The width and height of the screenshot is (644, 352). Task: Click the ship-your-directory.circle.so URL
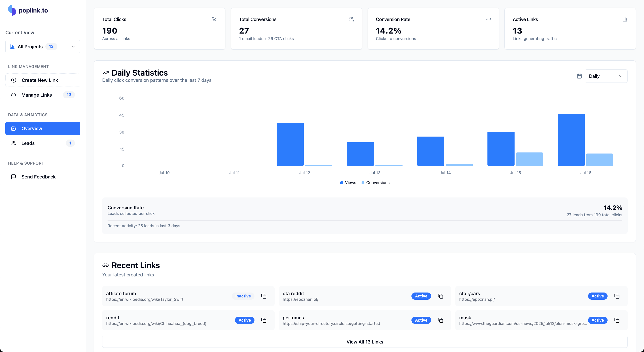coord(331,324)
